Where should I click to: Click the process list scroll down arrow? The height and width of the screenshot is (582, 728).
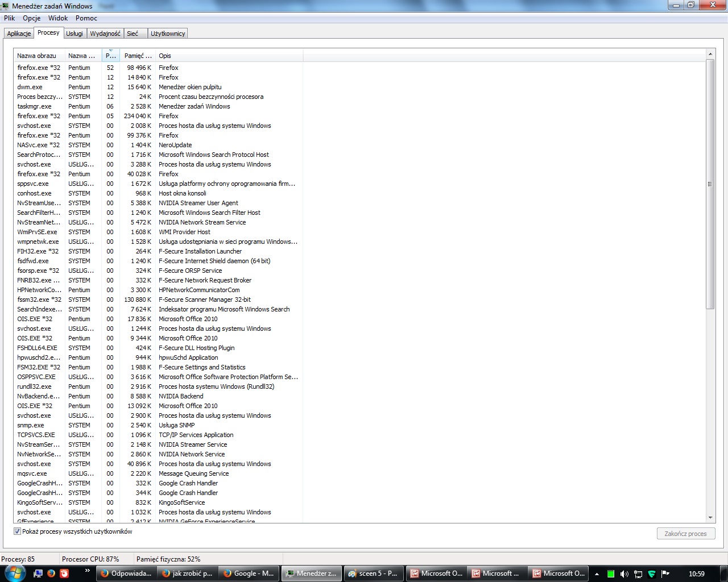pos(710,518)
